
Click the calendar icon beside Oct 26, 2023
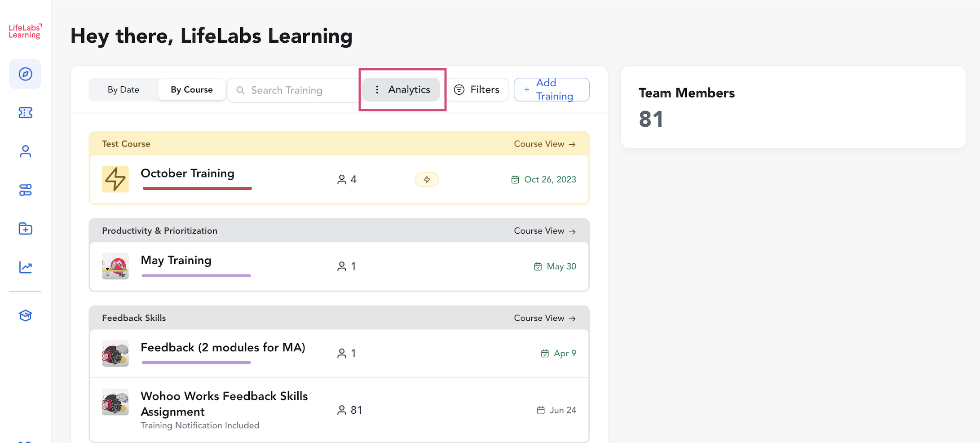pyautogui.click(x=515, y=180)
